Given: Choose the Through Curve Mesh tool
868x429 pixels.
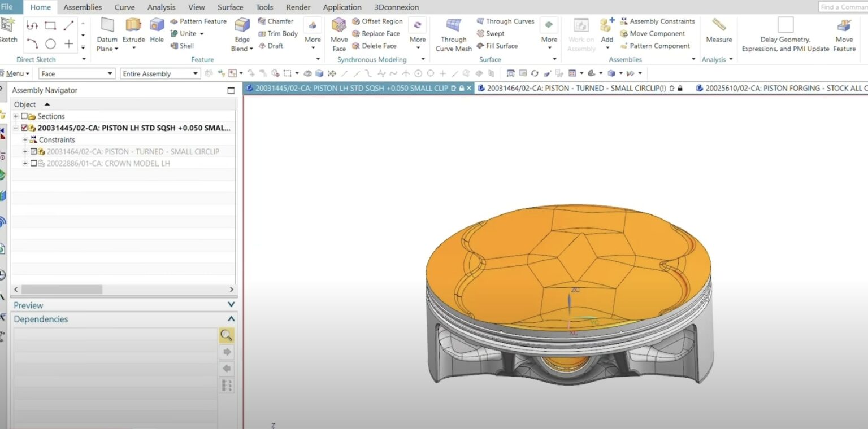Looking at the screenshot, I should [453, 25].
